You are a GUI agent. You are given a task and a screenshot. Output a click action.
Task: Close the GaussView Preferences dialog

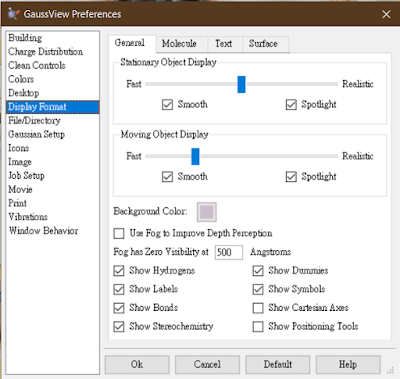pos(386,14)
